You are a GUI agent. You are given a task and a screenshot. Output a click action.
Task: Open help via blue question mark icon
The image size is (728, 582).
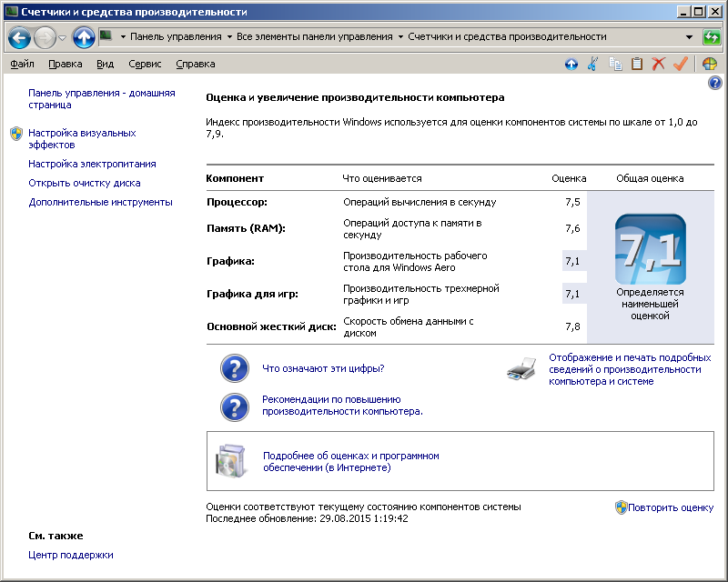714,84
